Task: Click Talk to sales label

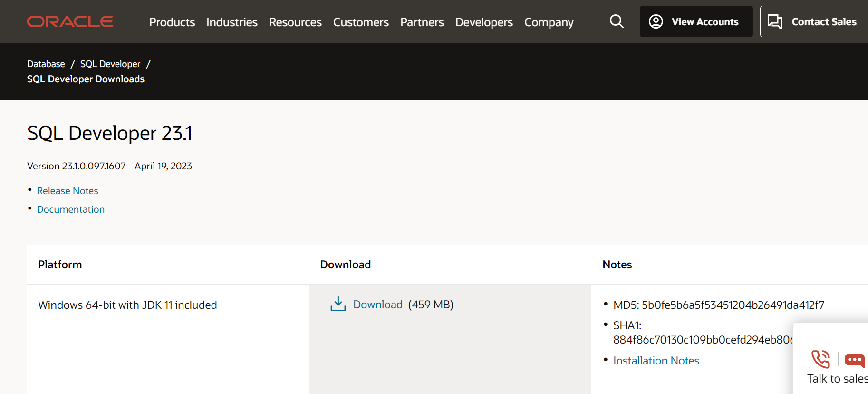Action: click(x=837, y=379)
